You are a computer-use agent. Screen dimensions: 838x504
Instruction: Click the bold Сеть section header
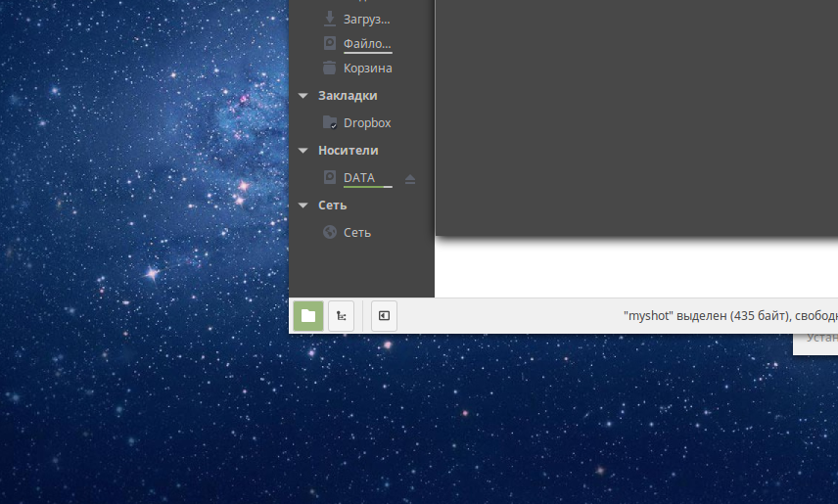[333, 206]
